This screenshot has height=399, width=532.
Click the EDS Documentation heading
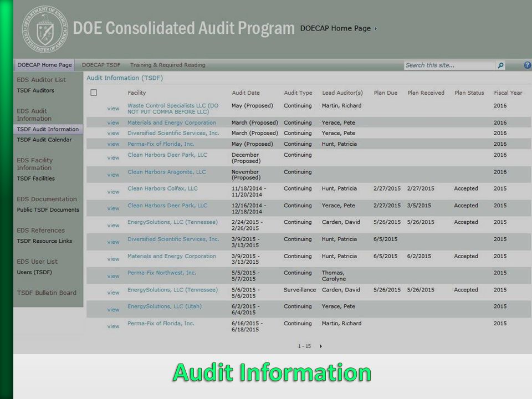(x=47, y=199)
